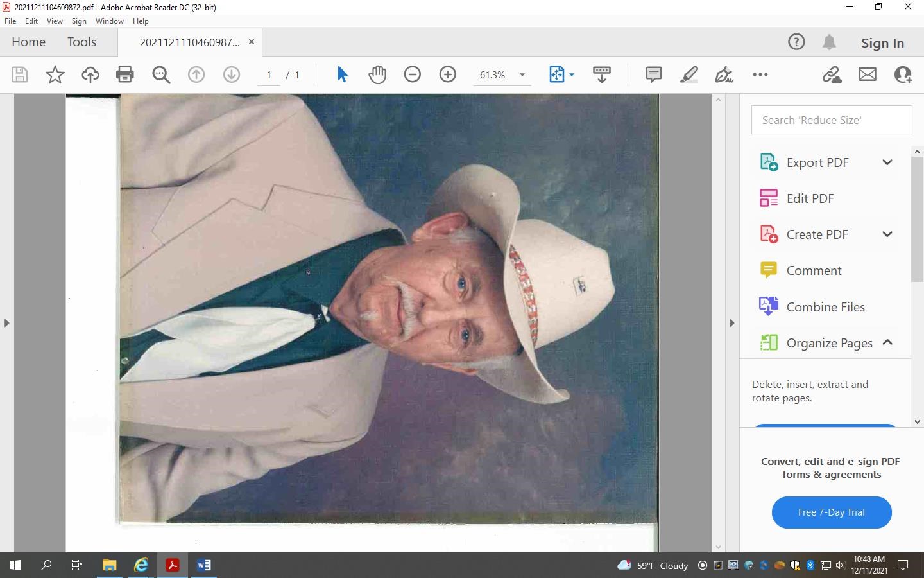The width and height of the screenshot is (924, 578).
Task: Open Word from the taskbar
Action: pyautogui.click(x=204, y=566)
